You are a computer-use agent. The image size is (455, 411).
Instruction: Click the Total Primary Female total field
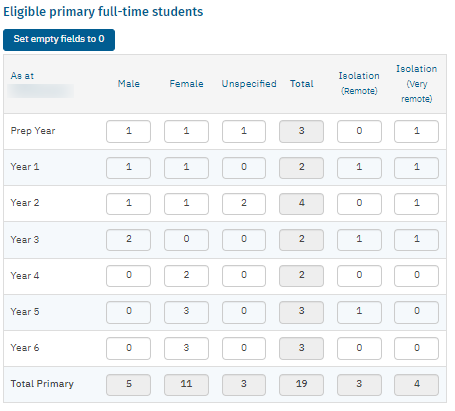186,385
